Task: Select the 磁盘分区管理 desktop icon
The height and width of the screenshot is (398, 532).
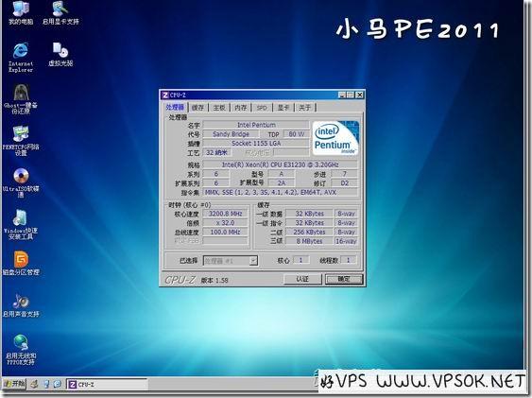Action: coord(21,264)
